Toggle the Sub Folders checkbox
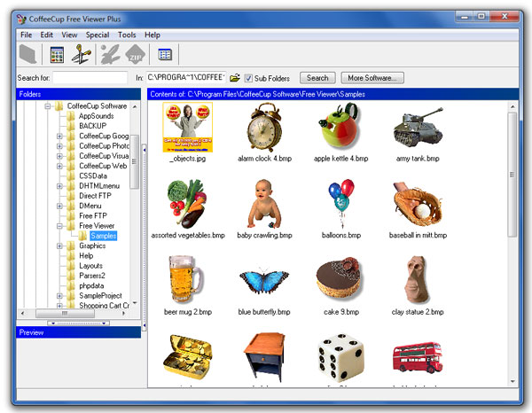The width and height of the screenshot is (532, 413). point(249,78)
